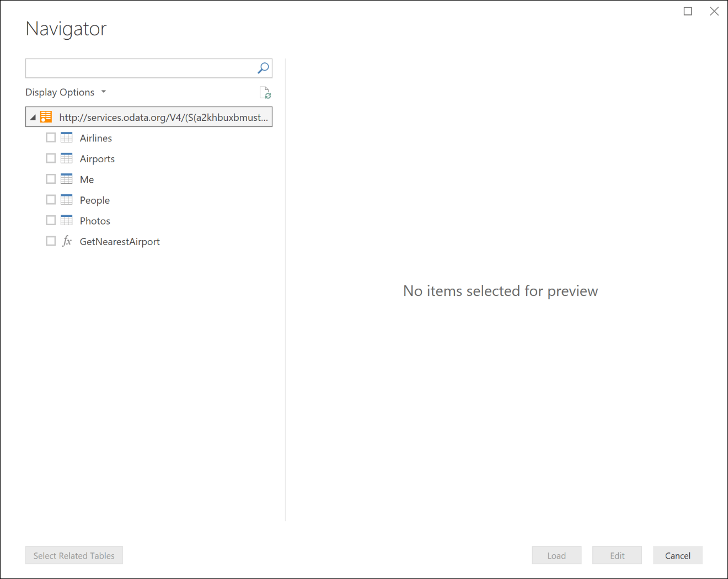Image resolution: width=728 pixels, height=579 pixels.
Task: Check the Airlines checkbox
Action: tap(51, 137)
